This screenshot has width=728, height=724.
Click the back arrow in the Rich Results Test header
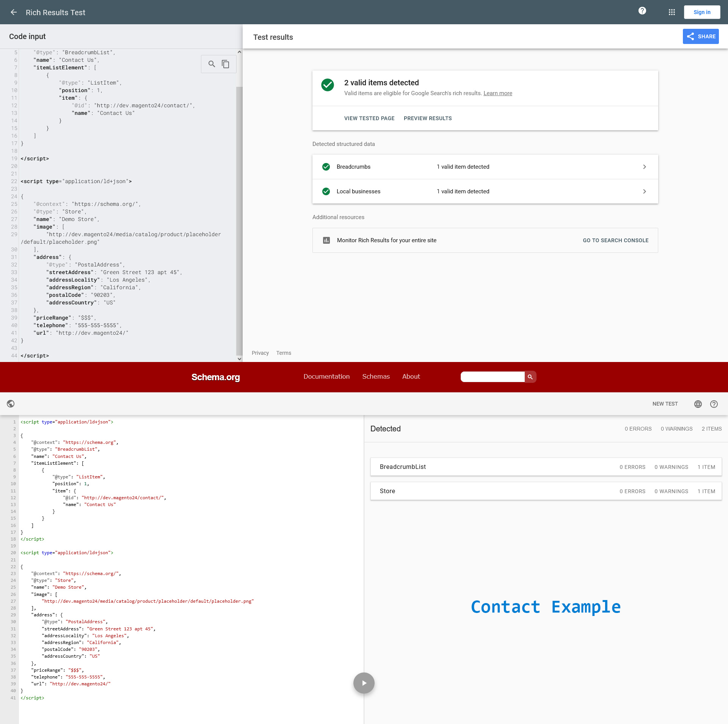point(14,12)
